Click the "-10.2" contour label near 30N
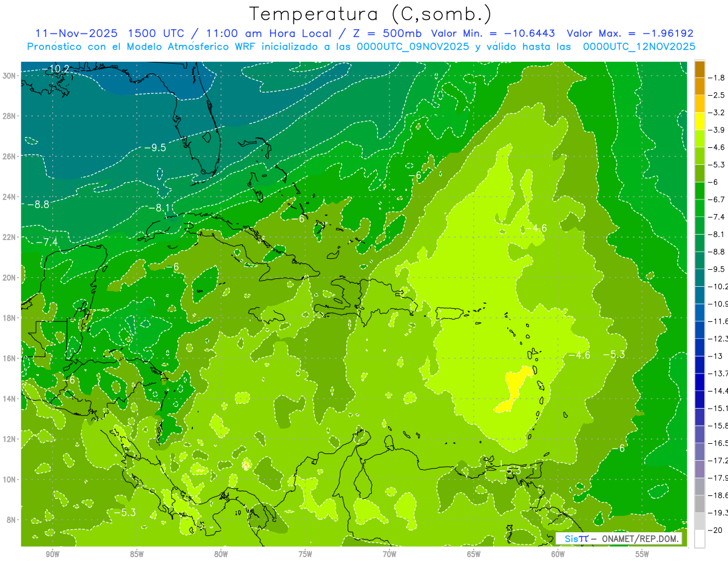This screenshot has height=562, width=728. [x=57, y=69]
